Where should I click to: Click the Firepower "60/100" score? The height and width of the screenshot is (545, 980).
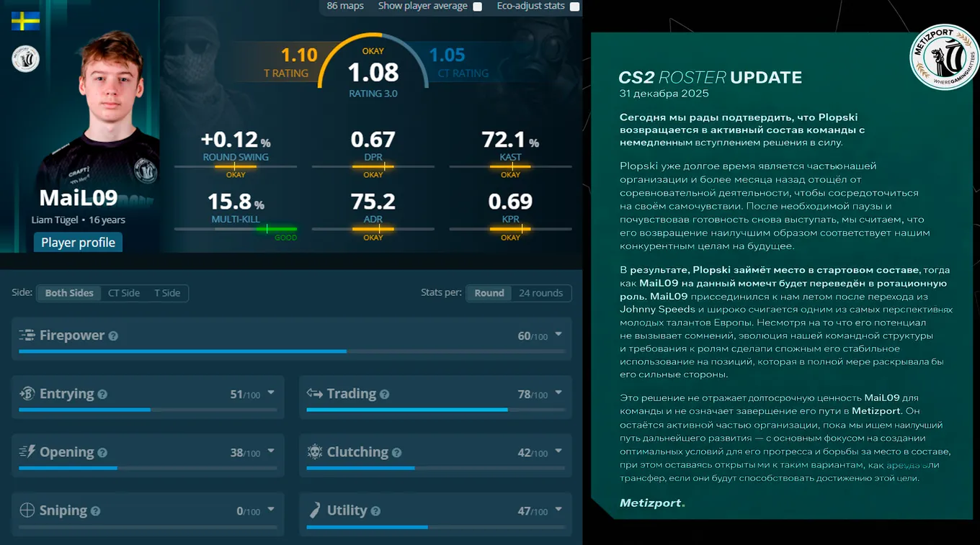(533, 336)
